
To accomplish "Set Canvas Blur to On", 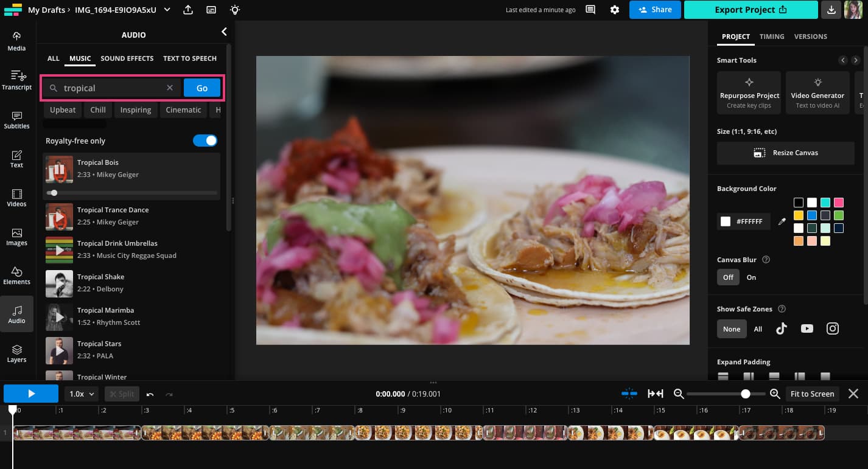I will point(751,277).
